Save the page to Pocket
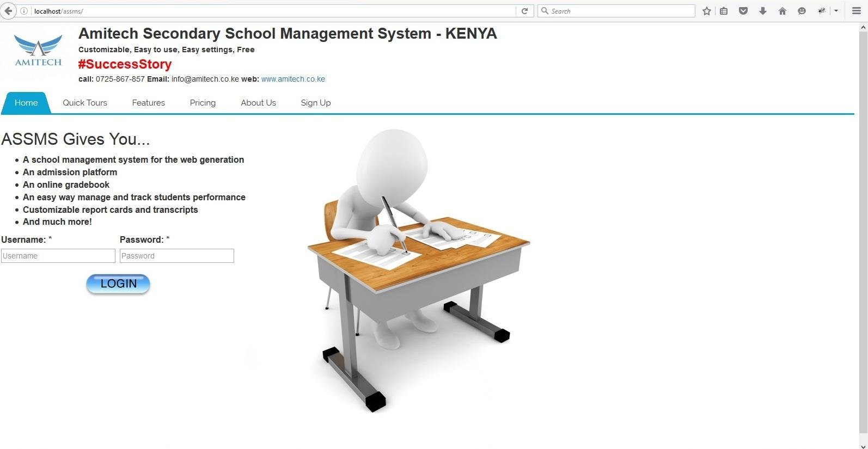This screenshot has height=449, width=868. [743, 11]
